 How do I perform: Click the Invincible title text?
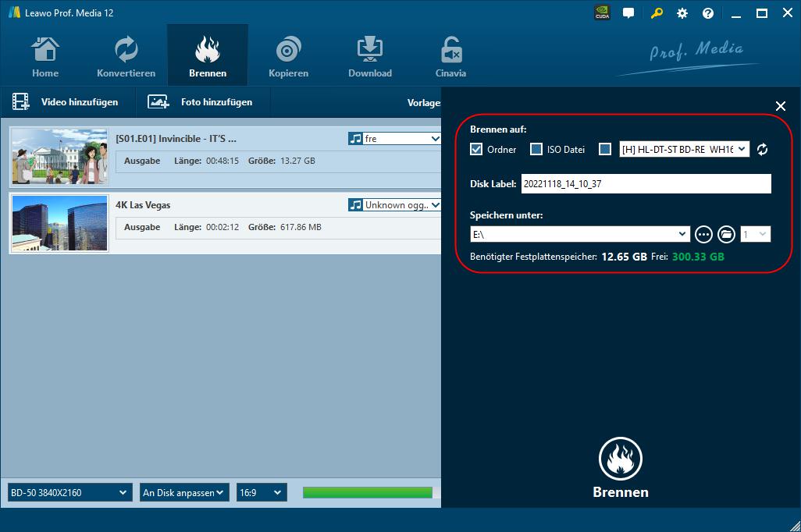(176, 138)
